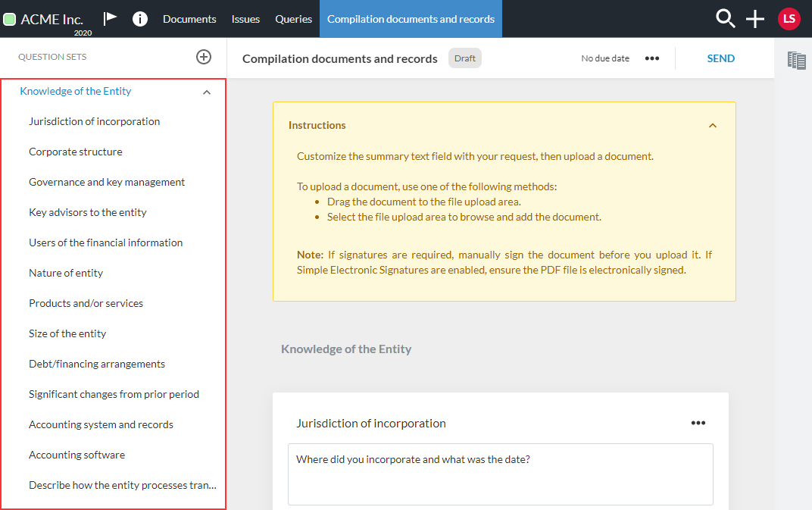Click the No due date label
The height and width of the screenshot is (510, 812).
click(604, 58)
